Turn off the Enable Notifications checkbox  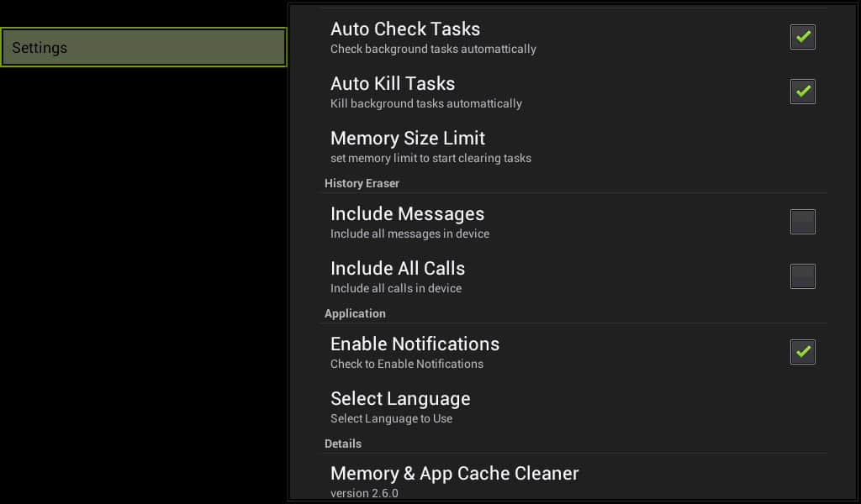click(802, 352)
